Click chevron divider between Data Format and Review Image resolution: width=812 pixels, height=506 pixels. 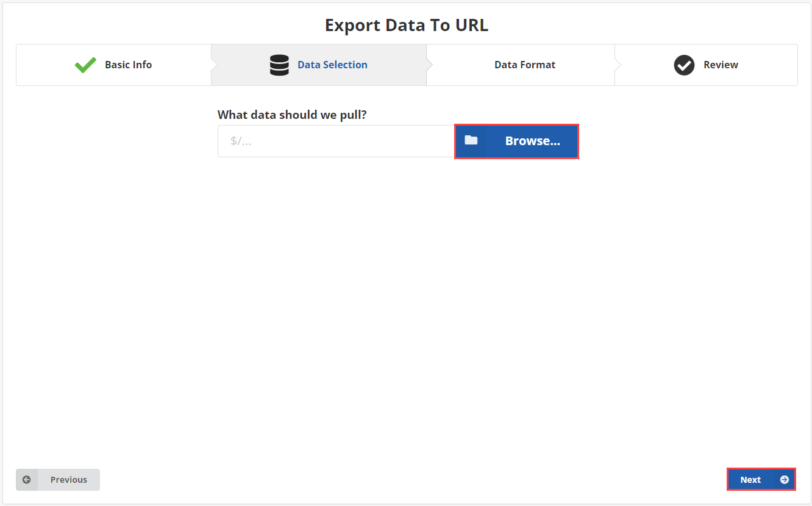click(x=618, y=65)
